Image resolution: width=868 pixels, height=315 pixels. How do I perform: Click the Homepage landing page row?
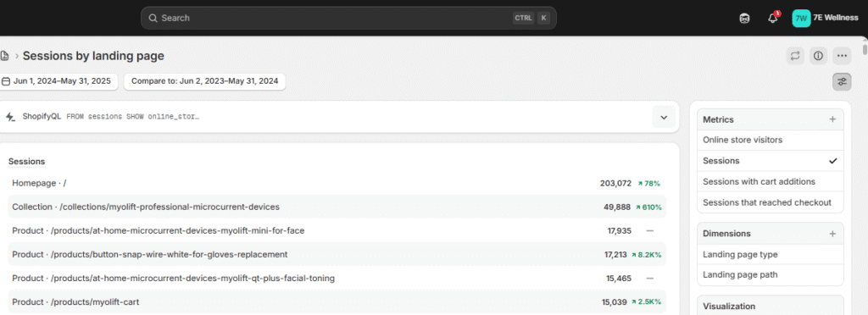337,183
